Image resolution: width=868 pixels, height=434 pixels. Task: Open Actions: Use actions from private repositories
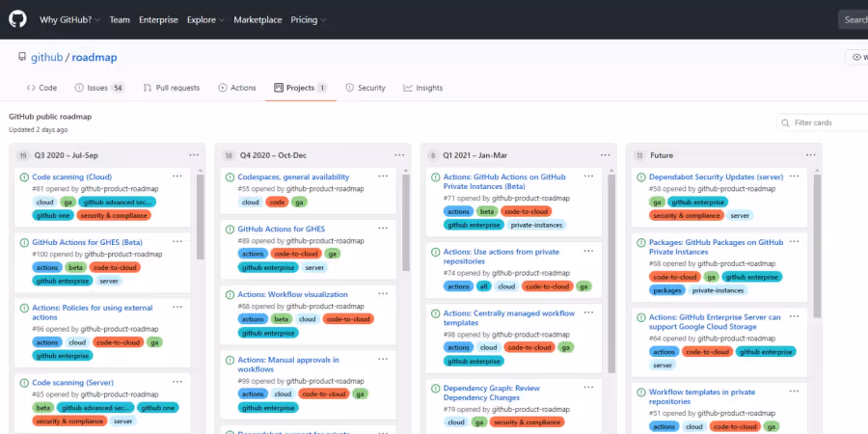point(501,257)
